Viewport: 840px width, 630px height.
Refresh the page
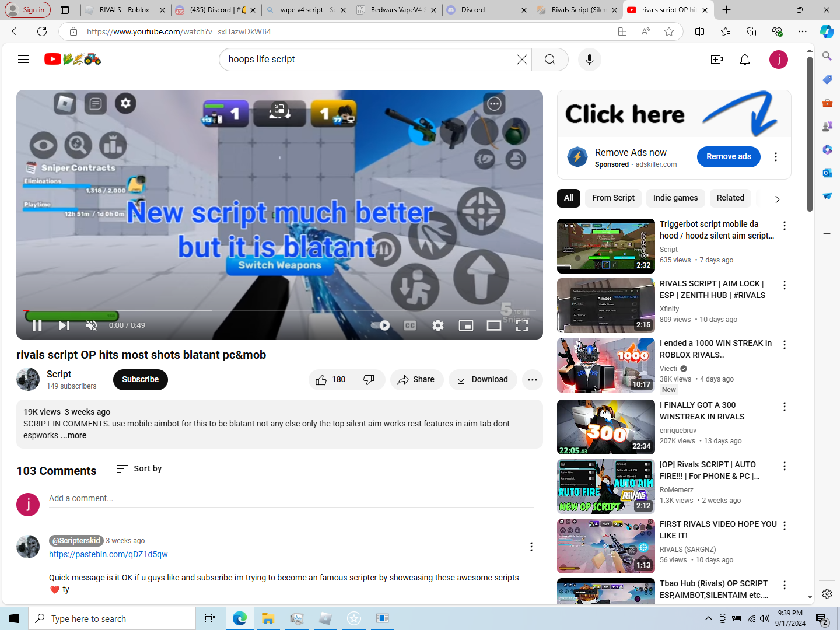42,32
